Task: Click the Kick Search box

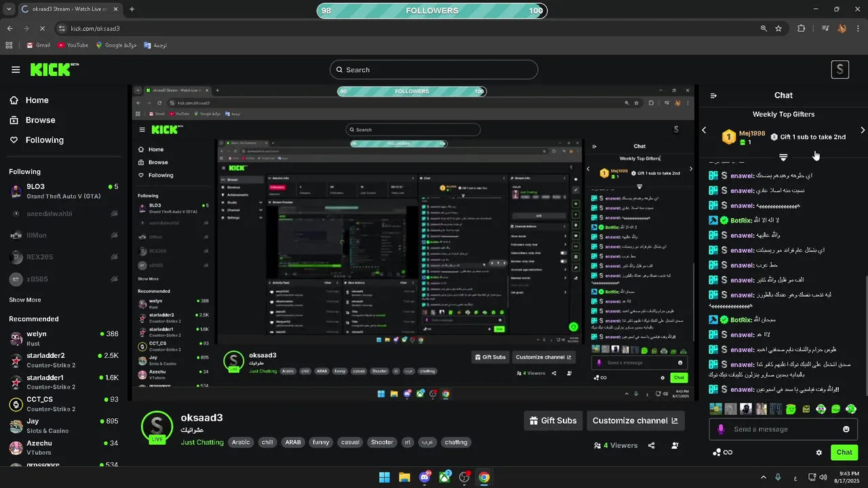Action: coord(434,70)
